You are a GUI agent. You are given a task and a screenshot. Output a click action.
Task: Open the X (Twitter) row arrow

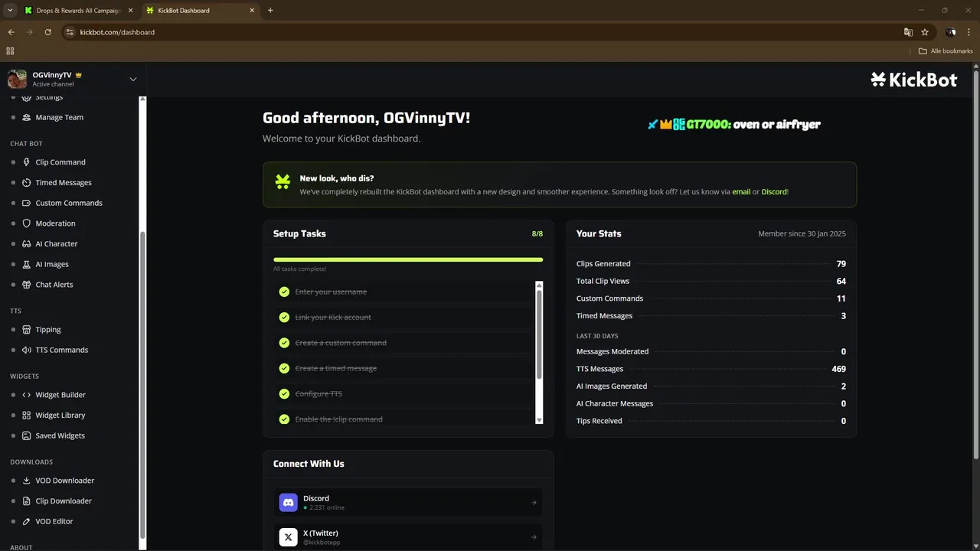coord(534,537)
